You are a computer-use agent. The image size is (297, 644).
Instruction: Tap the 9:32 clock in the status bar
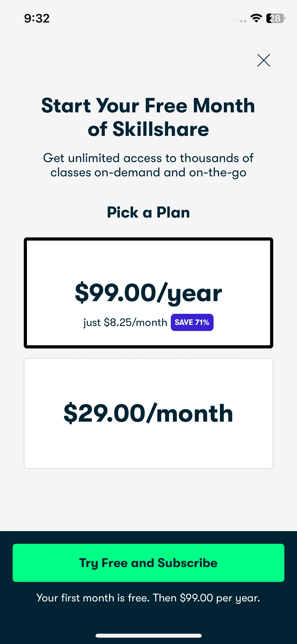(37, 18)
